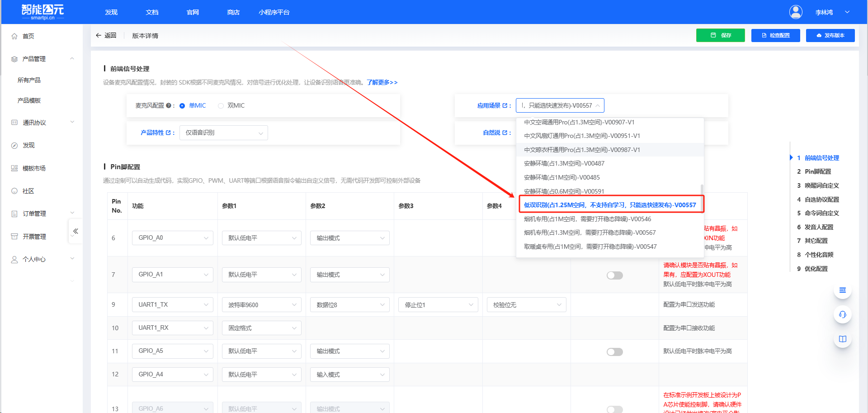Screen dimensions: 868x413
Task: Click the sidebar collapse double-arrow icon
Action: [x=75, y=231]
